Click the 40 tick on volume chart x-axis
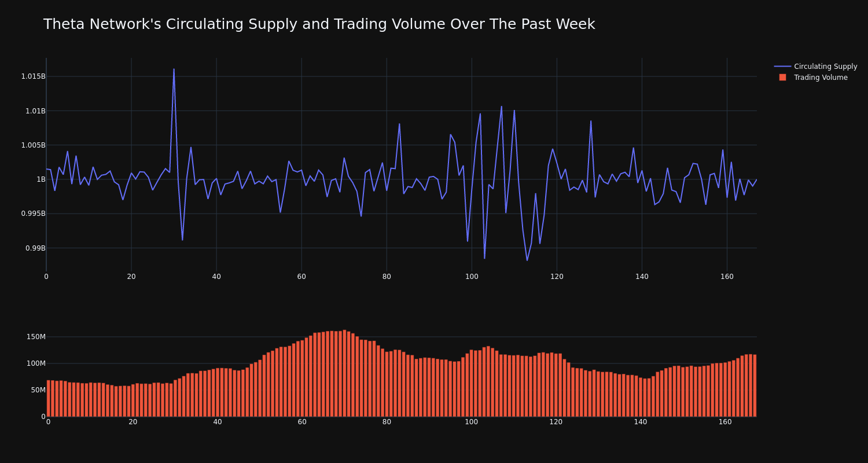Image resolution: width=868 pixels, height=463 pixels. tap(218, 422)
